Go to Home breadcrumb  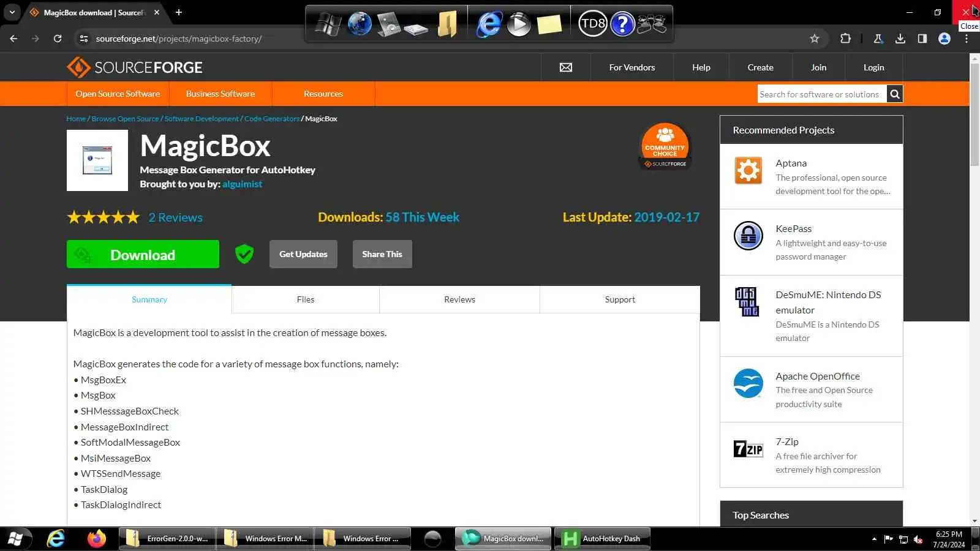(x=76, y=119)
